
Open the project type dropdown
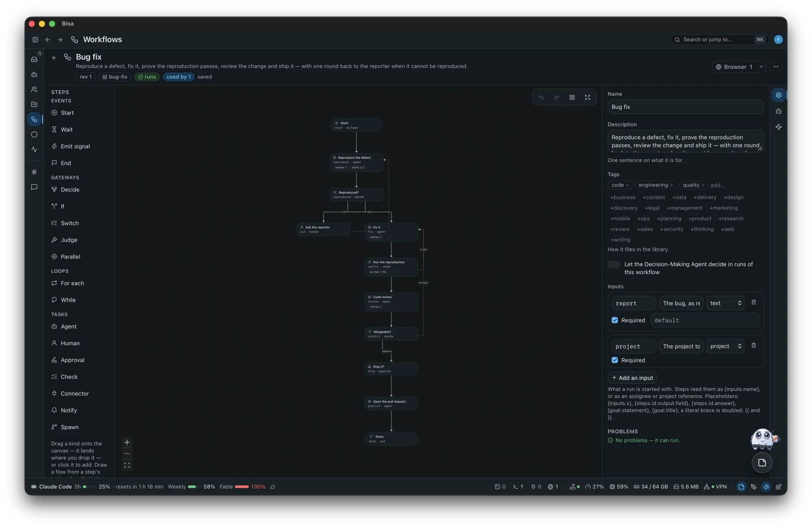725,346
